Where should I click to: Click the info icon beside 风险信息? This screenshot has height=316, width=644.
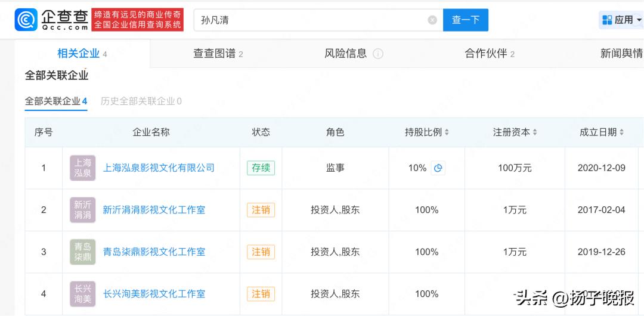(378, 54)
